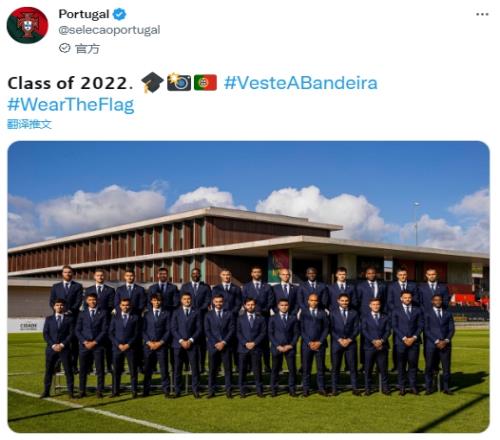Viewport: 500px width, 440px height.
Task: Click the graduation cap emoji
Action: click(x=152, y=83)
